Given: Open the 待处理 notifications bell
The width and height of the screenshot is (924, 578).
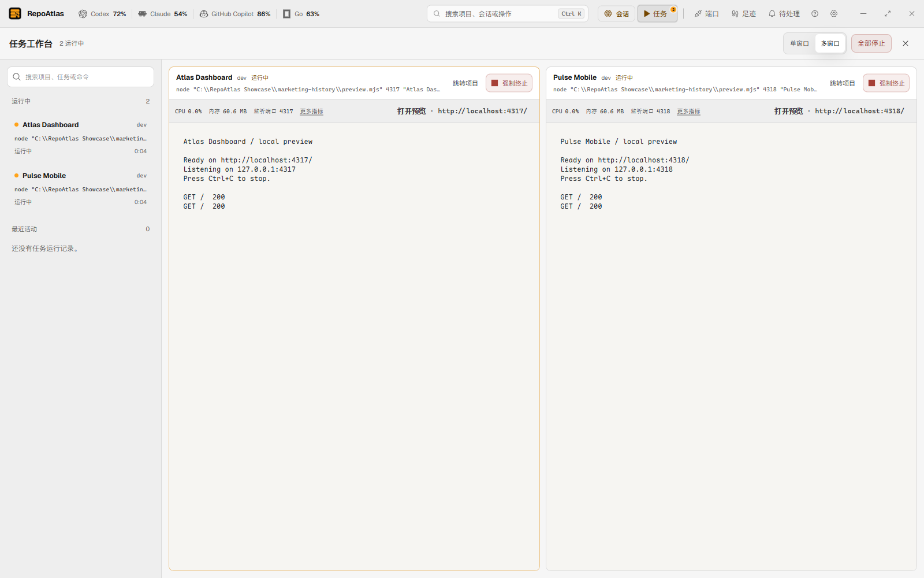Looking at the screenshot, I should 784,14.
